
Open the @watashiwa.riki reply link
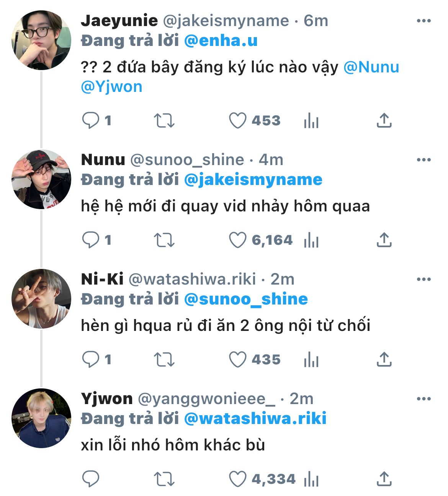(x=255, y=419)
